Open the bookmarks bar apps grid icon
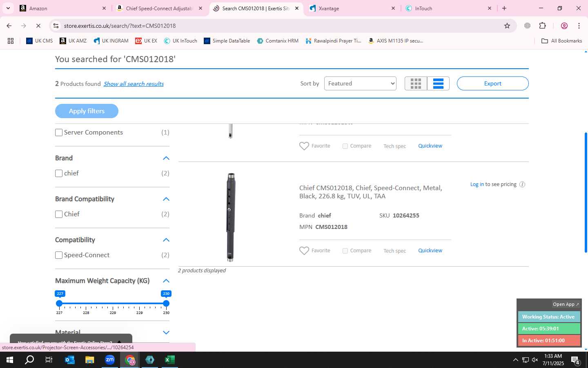 (11, 41)
